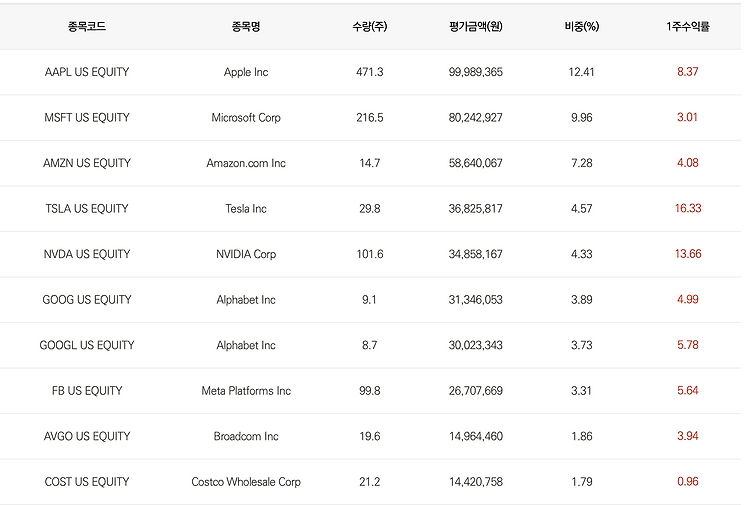Click Meta's weekly return 5.64

(688, 390)
